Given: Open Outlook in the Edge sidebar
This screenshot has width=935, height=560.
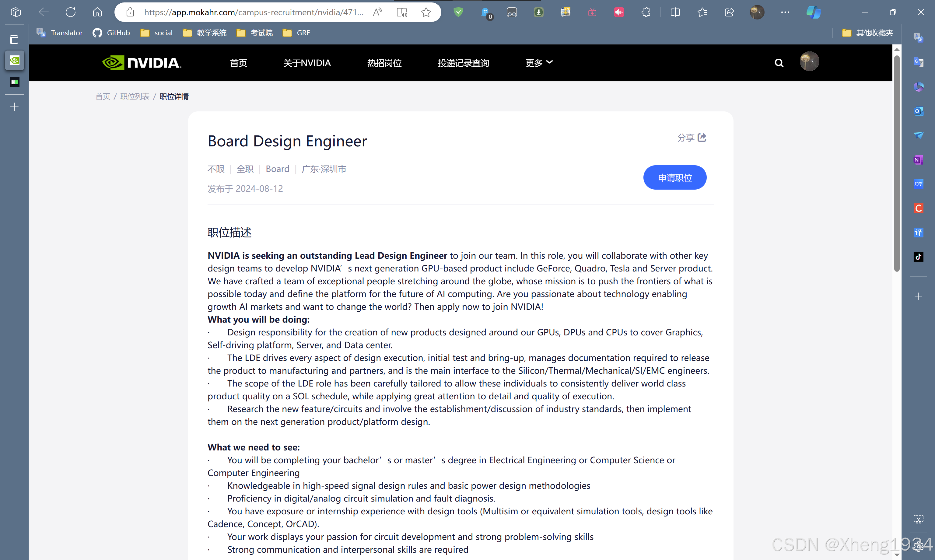Looking at the screenshot, I should (x=918, y=111).
